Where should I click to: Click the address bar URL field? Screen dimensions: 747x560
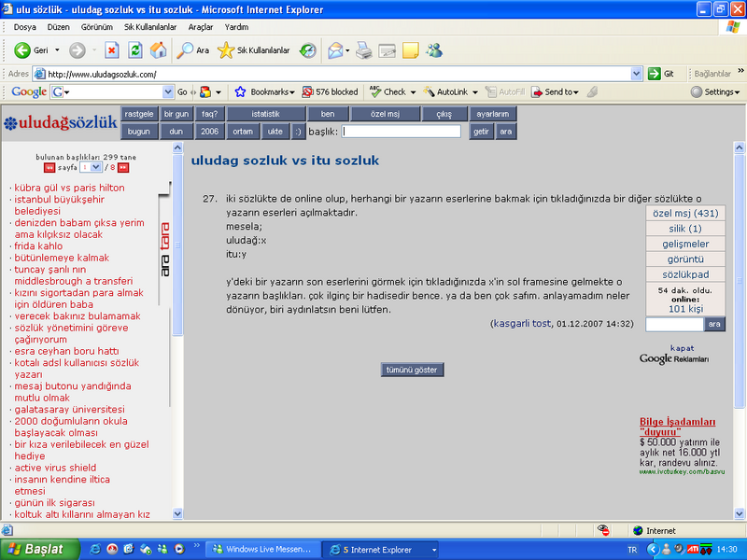(338, 74)
